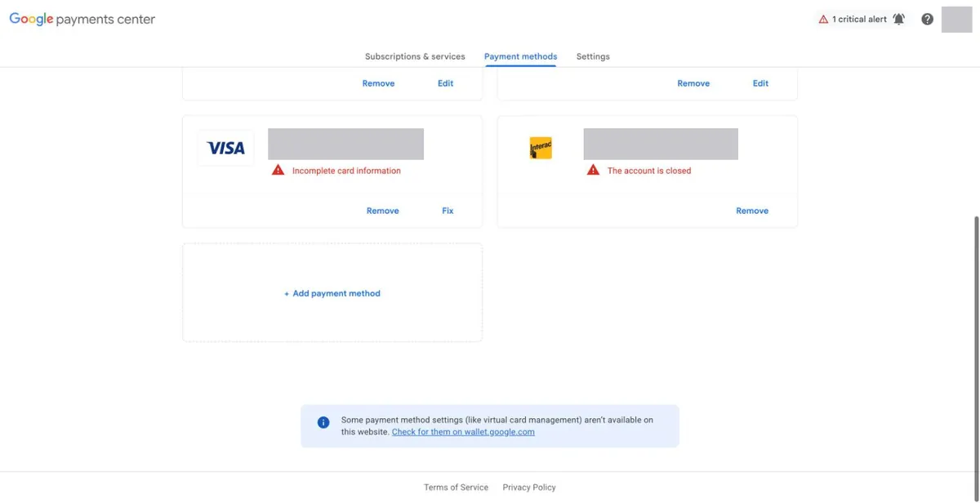Click the Interac card logo

coord(541,148)
